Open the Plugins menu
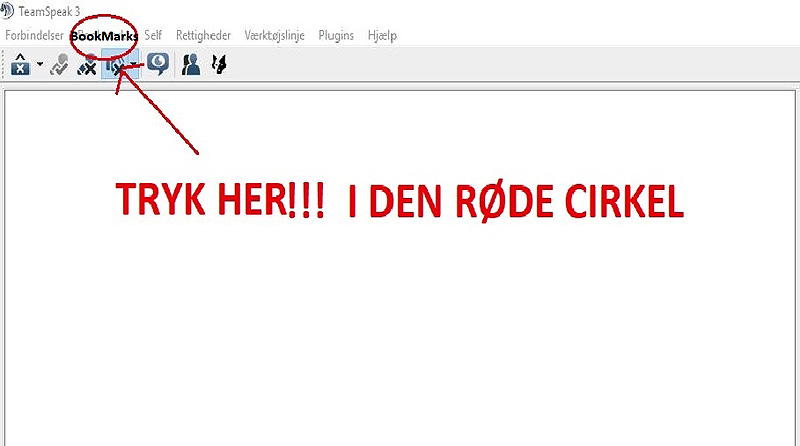The width and height of the screenshot is (800, 446). point(336,35)
